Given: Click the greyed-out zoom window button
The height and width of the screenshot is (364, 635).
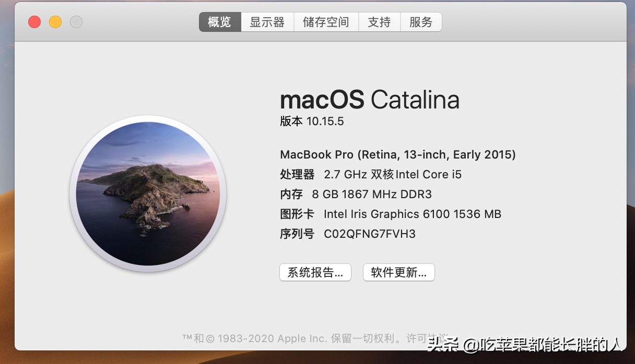Looking at the screenshot, I should (x=76, y=22).
